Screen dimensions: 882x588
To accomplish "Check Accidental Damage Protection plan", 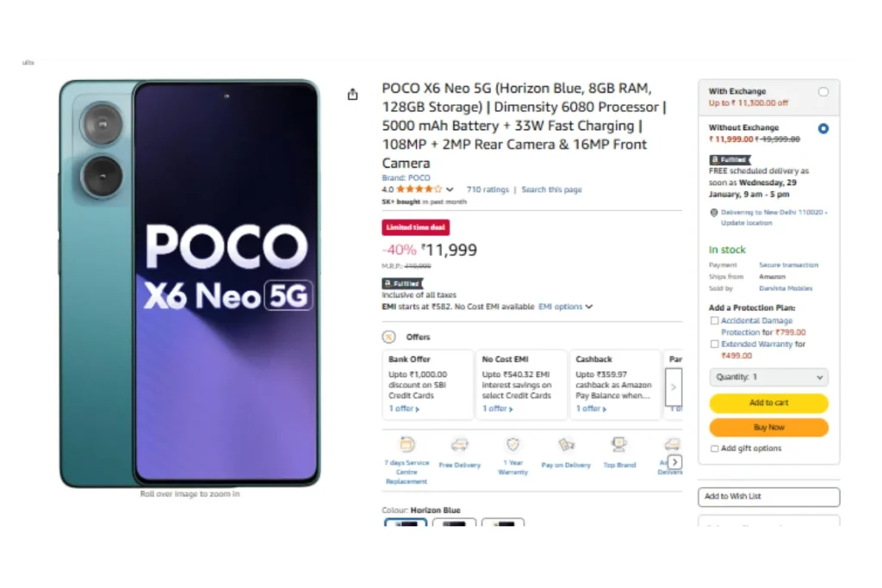I will pyautogui.click(x=714, y=320).
